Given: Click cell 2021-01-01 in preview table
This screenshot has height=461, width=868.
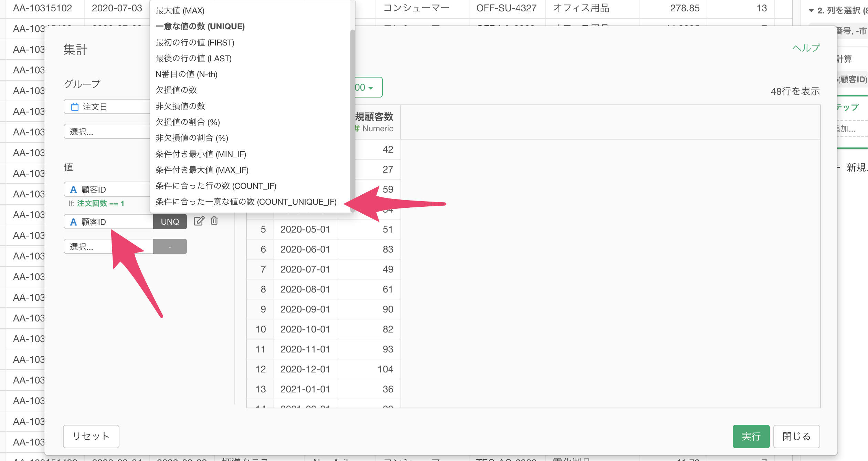Looking at the screenshot, I should (x=305, y=389).
